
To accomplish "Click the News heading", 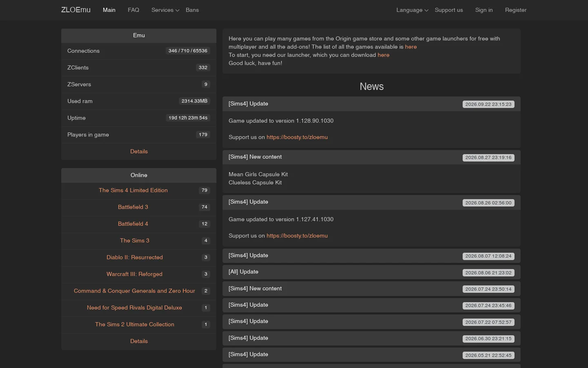I will [372, 86].
